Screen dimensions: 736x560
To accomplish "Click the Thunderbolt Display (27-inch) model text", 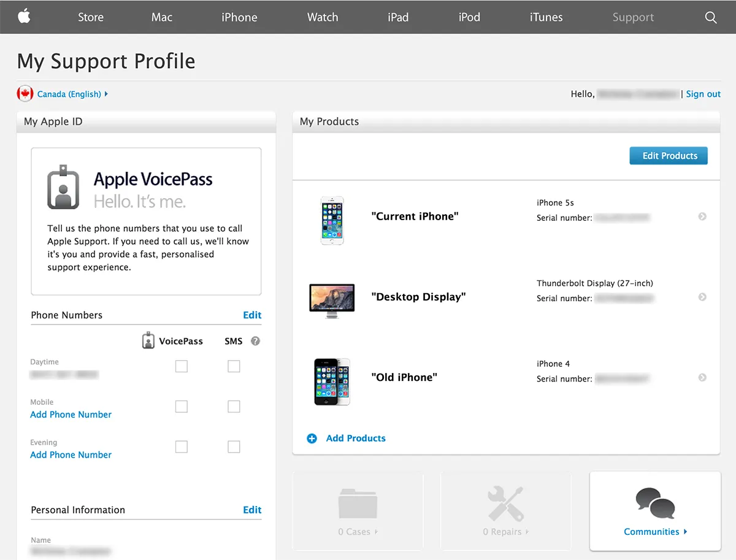I will [x=595, y=283].
